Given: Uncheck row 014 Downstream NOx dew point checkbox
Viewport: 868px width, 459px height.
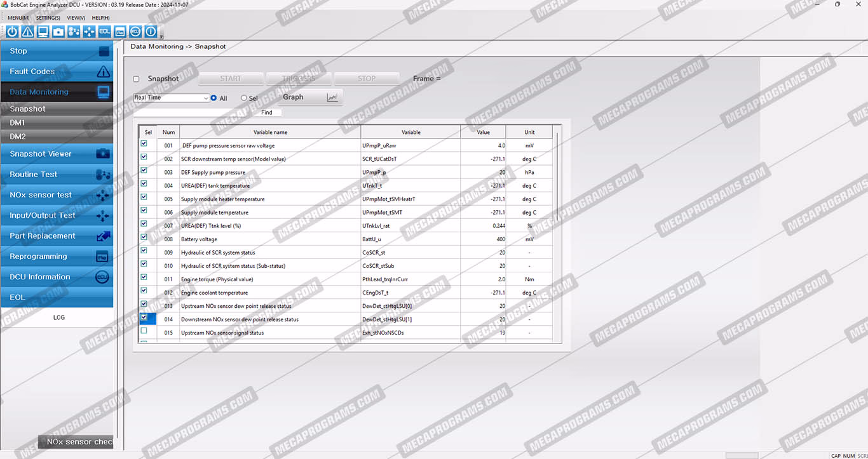Looking at the screenshot, I should 144,317.
